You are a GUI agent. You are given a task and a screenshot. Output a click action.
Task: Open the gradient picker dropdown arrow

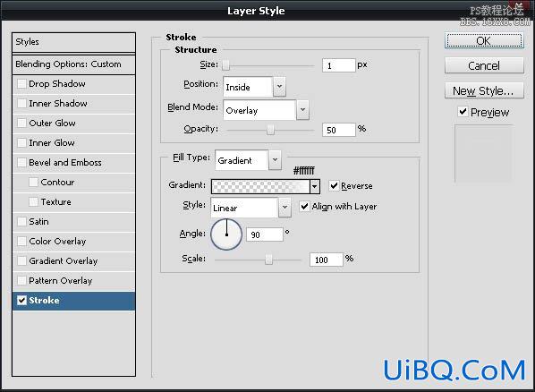pyautogui.click(x=315, y=186)
